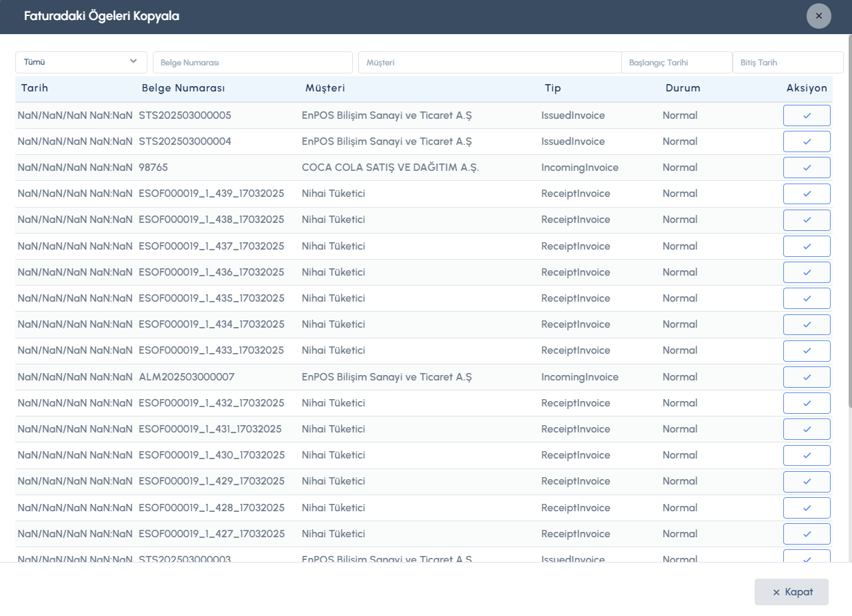
Task: Click the Belge Numarası search field
Action: 252,63
